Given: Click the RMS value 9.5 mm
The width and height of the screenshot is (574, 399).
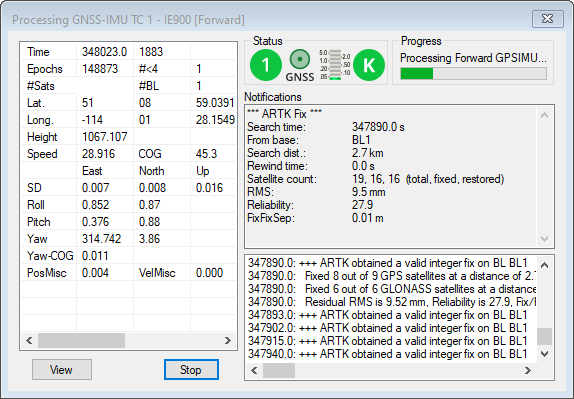Looking at the screenshot, I should click(x=368, y=192).
